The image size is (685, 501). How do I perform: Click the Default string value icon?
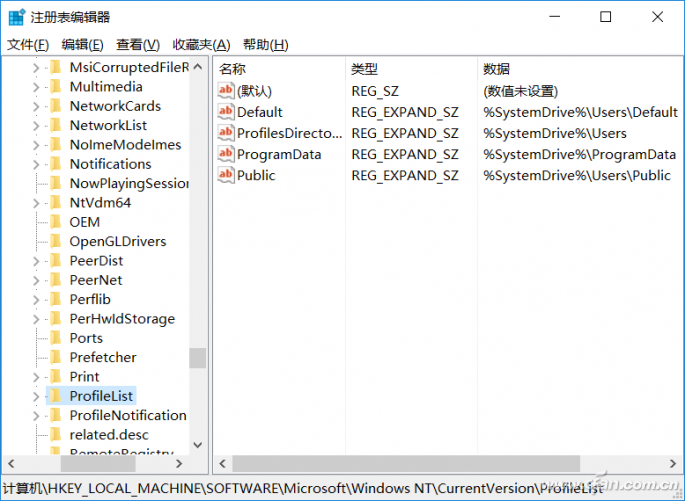pos(226,111)
